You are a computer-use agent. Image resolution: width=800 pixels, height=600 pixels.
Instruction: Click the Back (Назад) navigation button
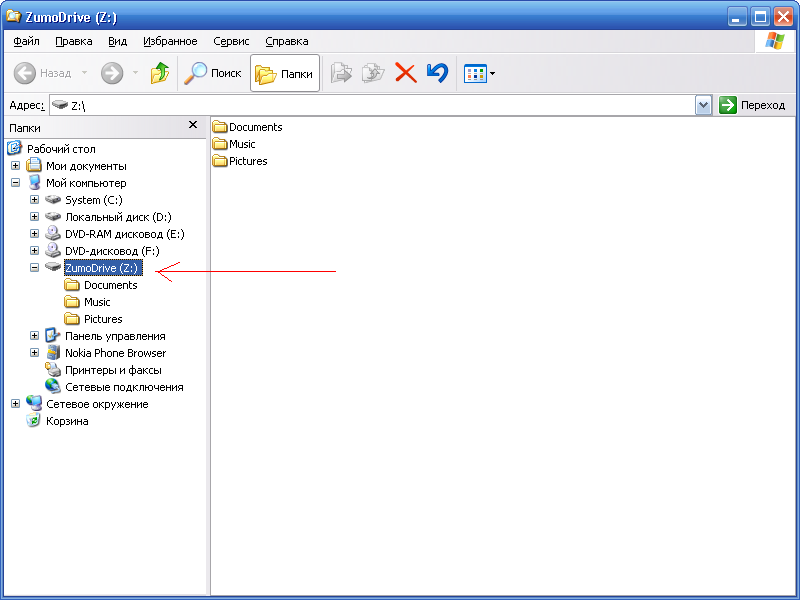pyautogui.click(x=42, y=73)
